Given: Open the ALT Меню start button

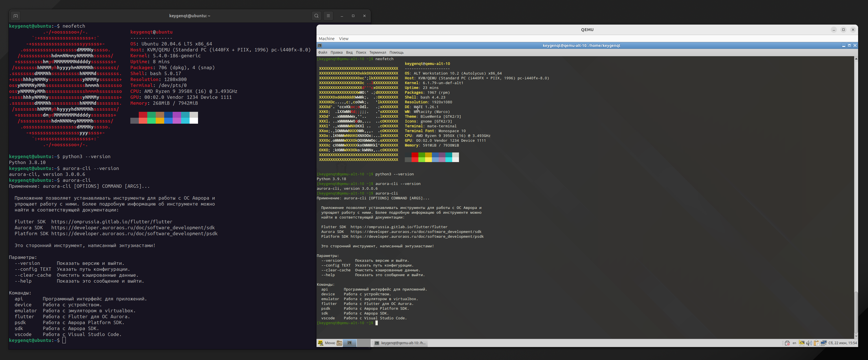Looking at the screenshot, I should pyautogui.click(x=326, y=343).
